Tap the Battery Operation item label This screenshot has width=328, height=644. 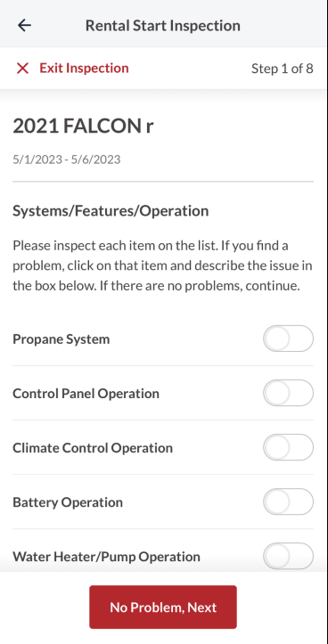point(68,501)
